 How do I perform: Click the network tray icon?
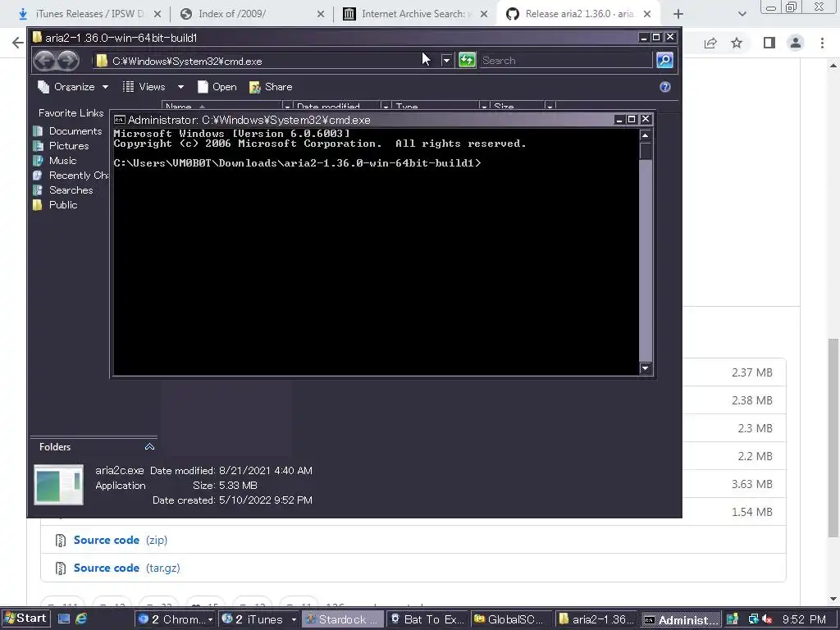(x=753, y=619)
